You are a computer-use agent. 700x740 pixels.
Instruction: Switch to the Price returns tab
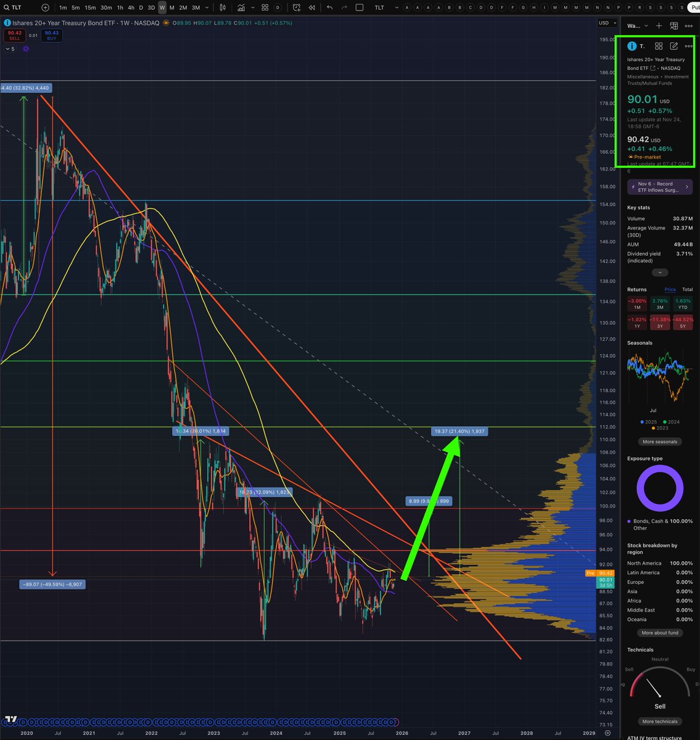tap(670, 289)
